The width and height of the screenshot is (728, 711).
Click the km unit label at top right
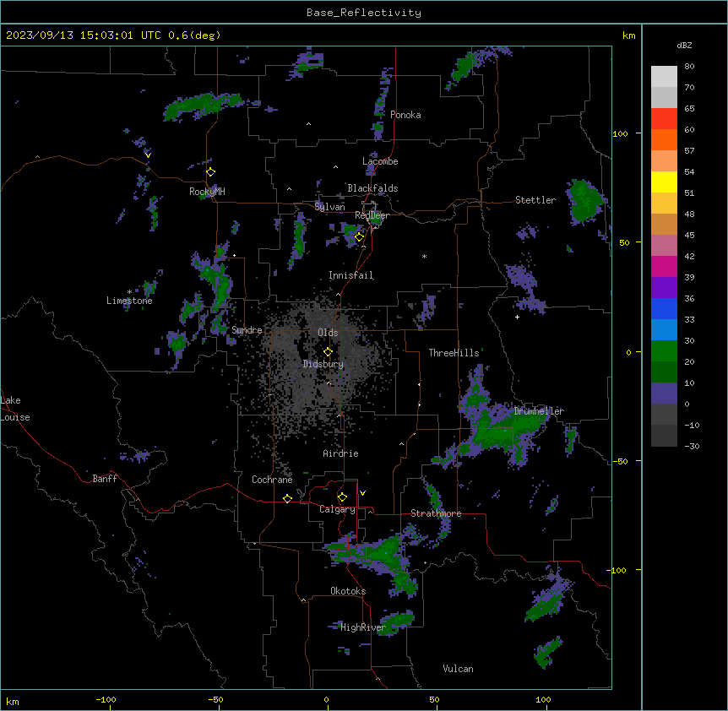pyautogui.click(x=628, y=35)
